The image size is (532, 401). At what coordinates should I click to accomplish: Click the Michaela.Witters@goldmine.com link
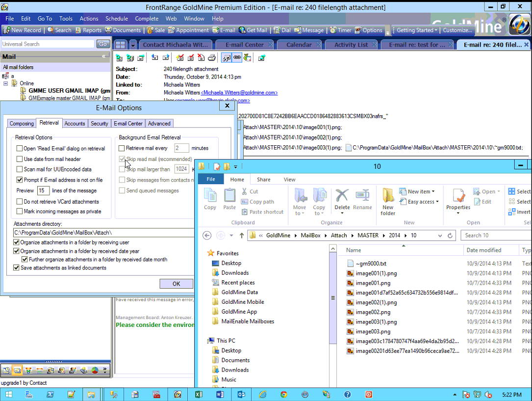click(x=239, y=93)
